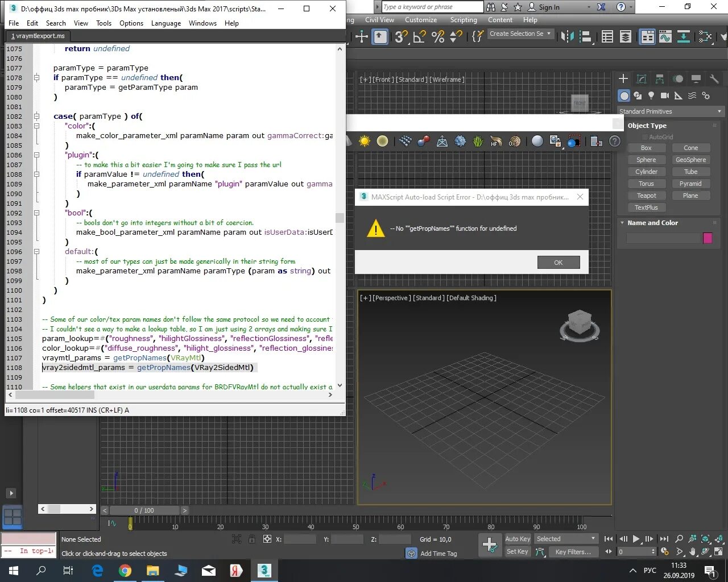The image size is (728, 582).
Task: Click the V-Ray sun icon in the floating toolbar
Action: click(x=365, y=141)
